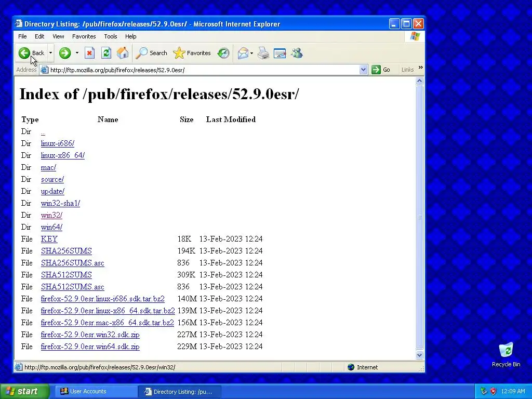Download firefox-52.9.0esr.win64.sdk.zip
Image resolution: width=532 pixels, height=399 pixels.
point(90,347)
